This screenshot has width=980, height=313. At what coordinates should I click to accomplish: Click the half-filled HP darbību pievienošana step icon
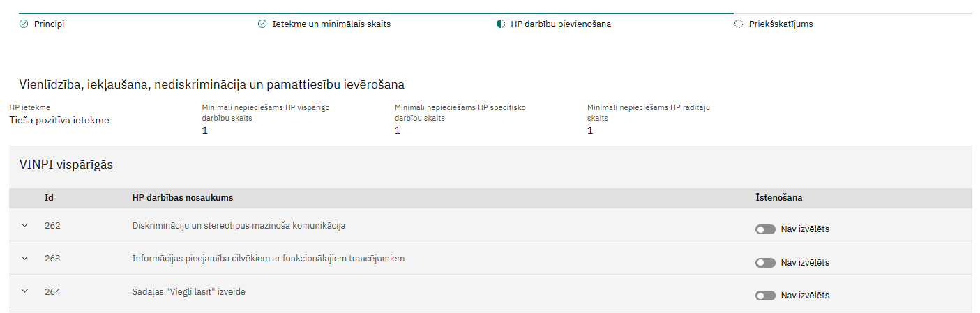pyautogui.click(x=501, y=24)
